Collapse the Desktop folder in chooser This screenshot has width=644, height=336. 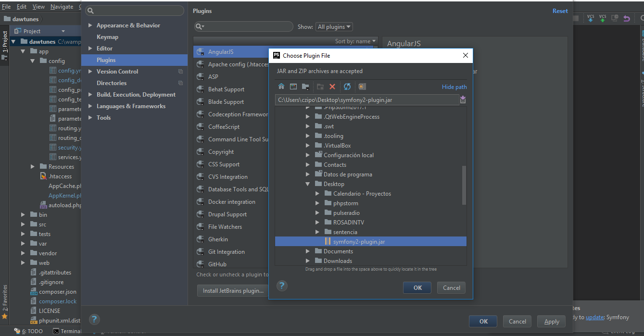click(x=308, y=184)
